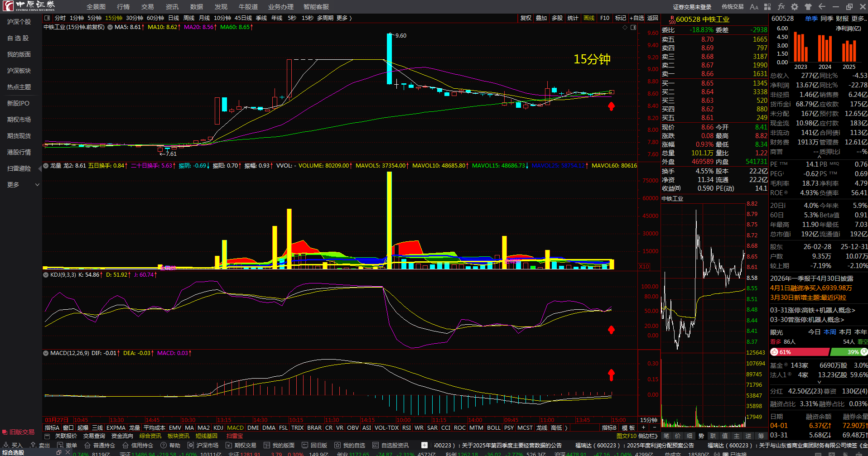
Task: Click the 返回 button
Action: [x=653, y=18]
